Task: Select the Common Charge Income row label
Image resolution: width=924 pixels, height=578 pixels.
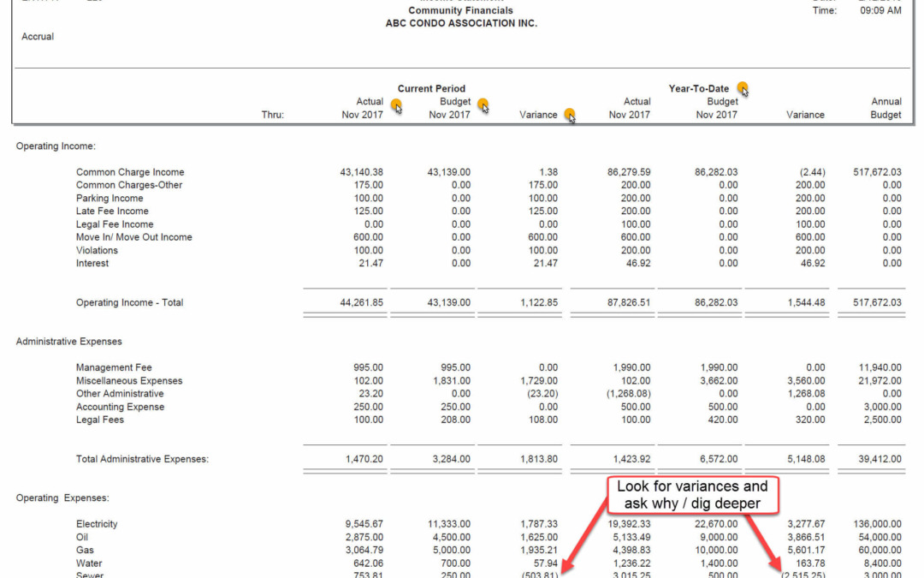Action: tap(130, 172)
